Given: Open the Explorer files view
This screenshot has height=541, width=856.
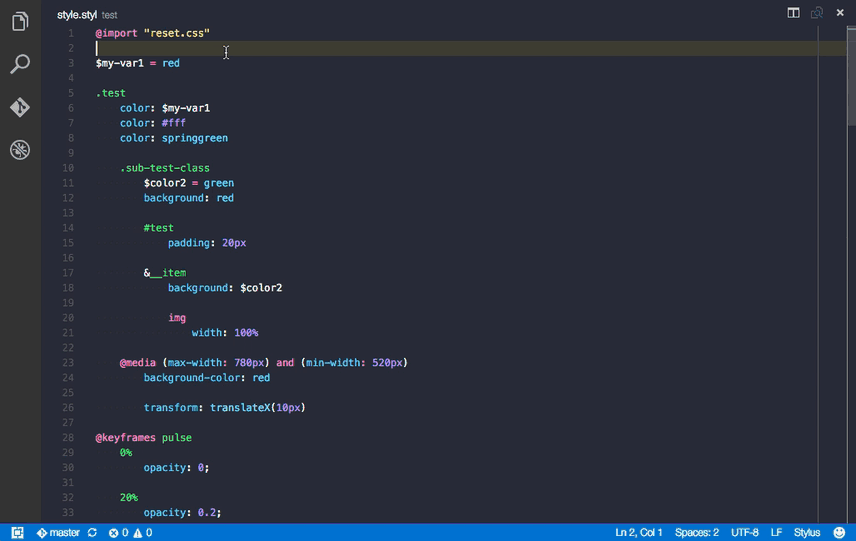Looking at the screenshot, I should point(20,21).
